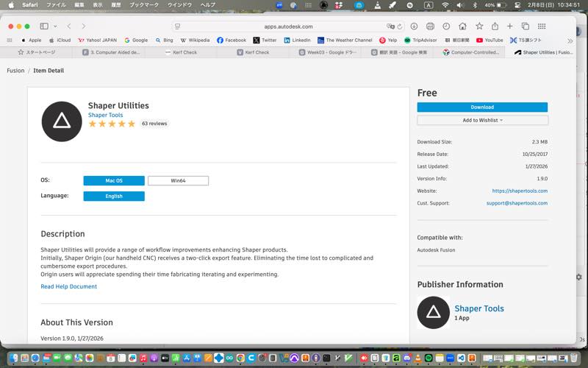The height and width of the screenshot is (368, 588).
Task: Open the ヘルプ menu
Action: click(x=208, y=5)
